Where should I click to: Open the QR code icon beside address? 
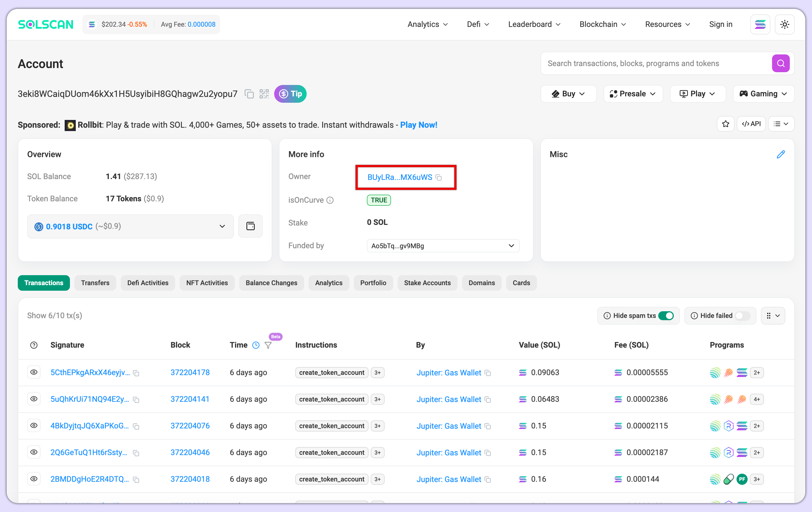(264, 94)
